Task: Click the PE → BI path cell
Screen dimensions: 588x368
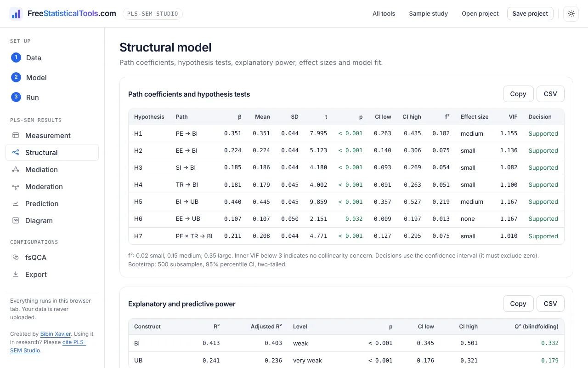Action: tap(187, 134)
